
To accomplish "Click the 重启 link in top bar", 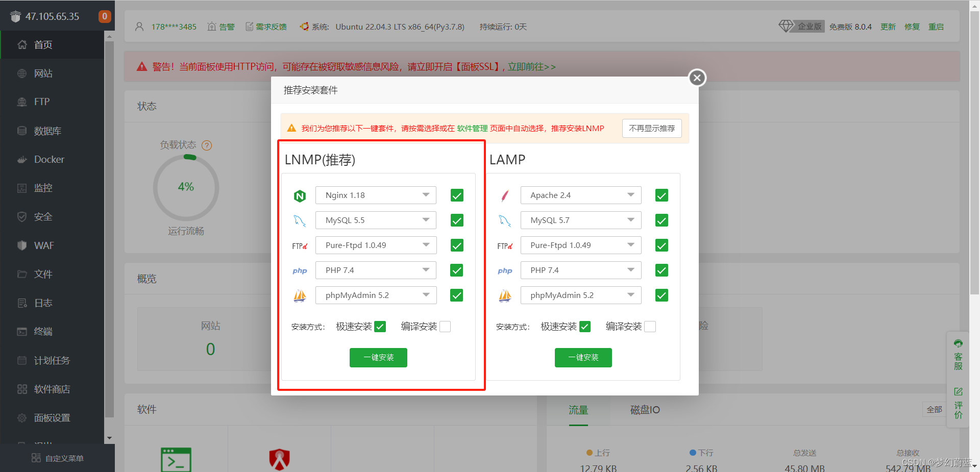I will (936, 27).
